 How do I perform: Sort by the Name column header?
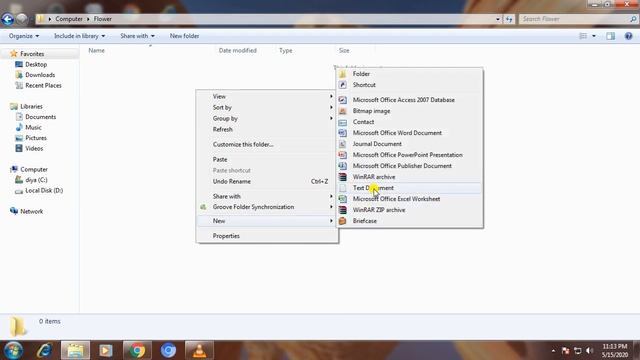(96, 51)
